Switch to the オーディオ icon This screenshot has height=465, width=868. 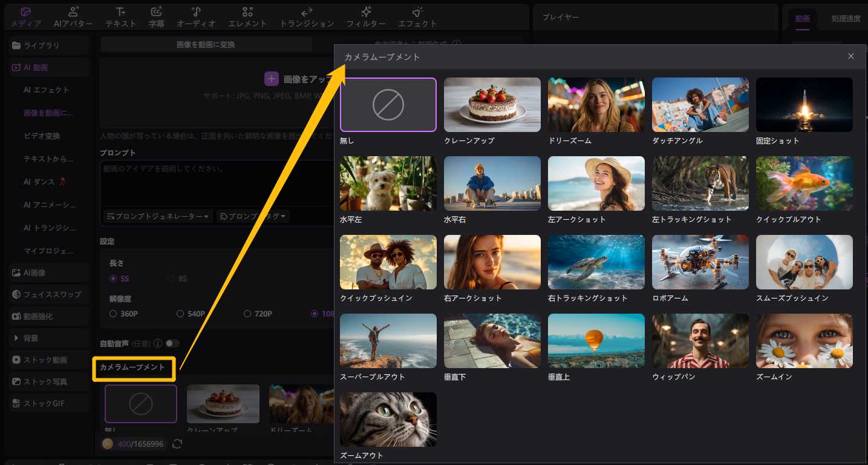click(196, 12)
